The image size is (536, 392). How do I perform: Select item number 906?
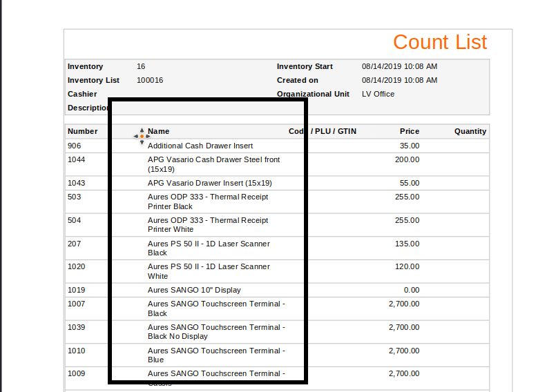pos(74,146)
